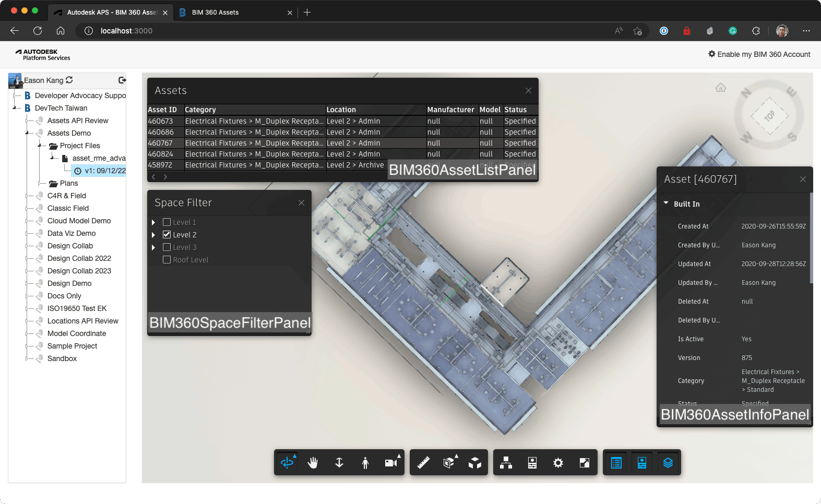Image resolution: width=821 pixels, height=504 pixels.
Task: Check the Roof Level space filter
Action: (167, 260)
